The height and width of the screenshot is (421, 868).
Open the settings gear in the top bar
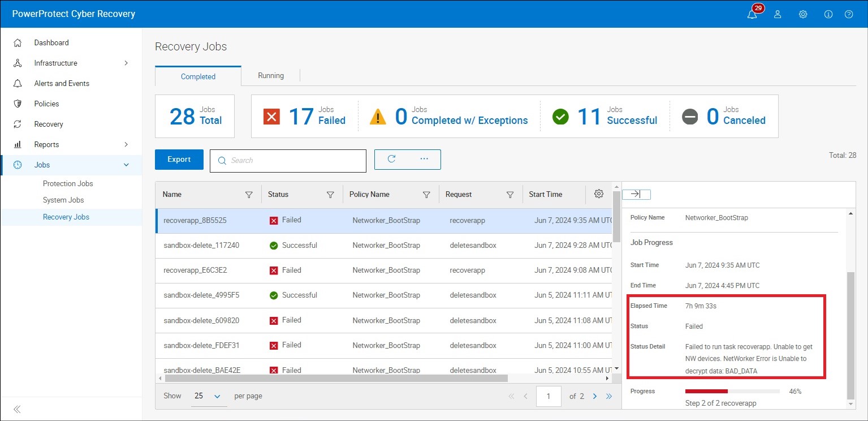pyautogui.click(x=803, y=14)
